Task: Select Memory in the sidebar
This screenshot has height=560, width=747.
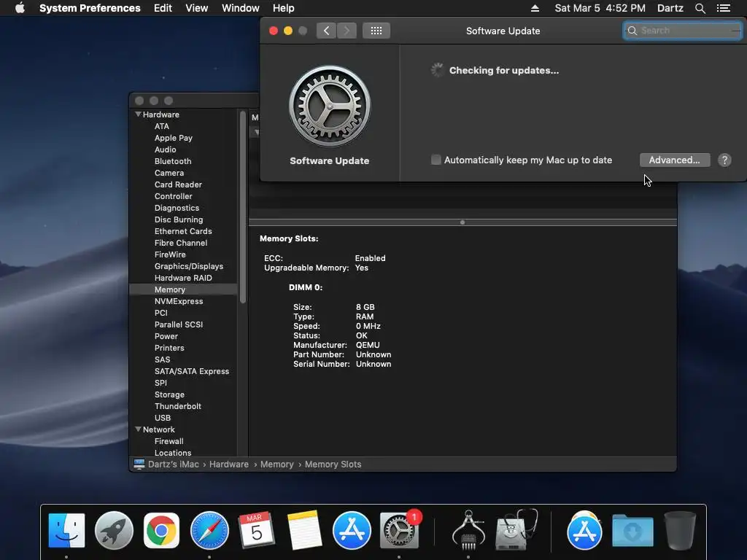Action: pos(183,289)
